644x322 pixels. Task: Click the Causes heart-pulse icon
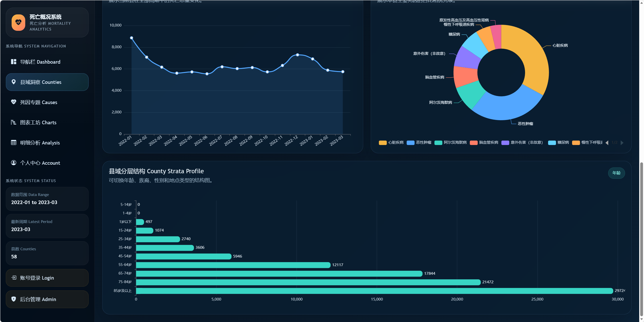point(14,102)
